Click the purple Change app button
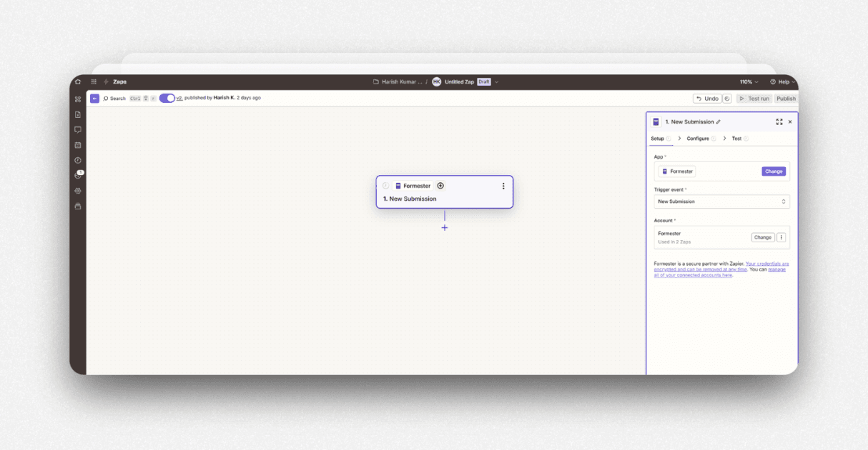Image resolution: width=868 pixels, height=450 pixels. coord(774,171)
